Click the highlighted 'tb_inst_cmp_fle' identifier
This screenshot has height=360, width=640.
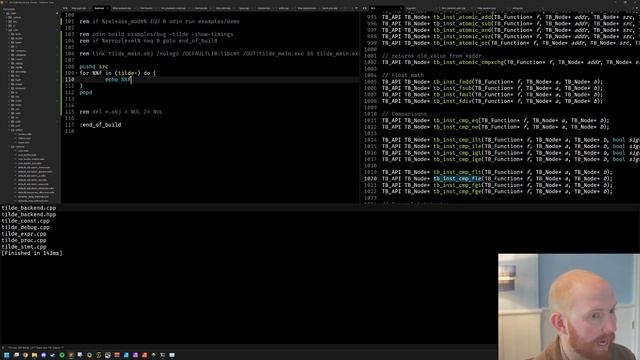click(457, 178)
